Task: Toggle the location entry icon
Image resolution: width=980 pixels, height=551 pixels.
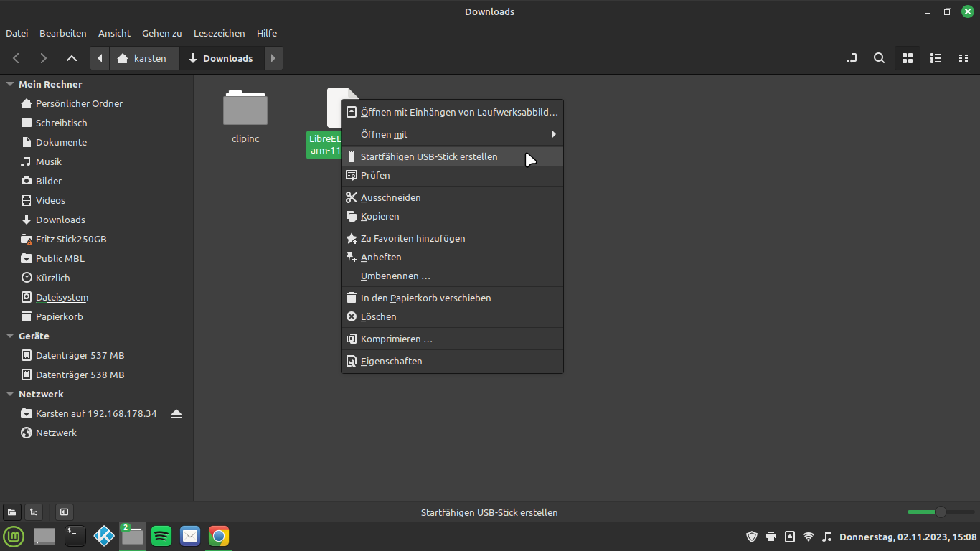Action: click(852, 58)
